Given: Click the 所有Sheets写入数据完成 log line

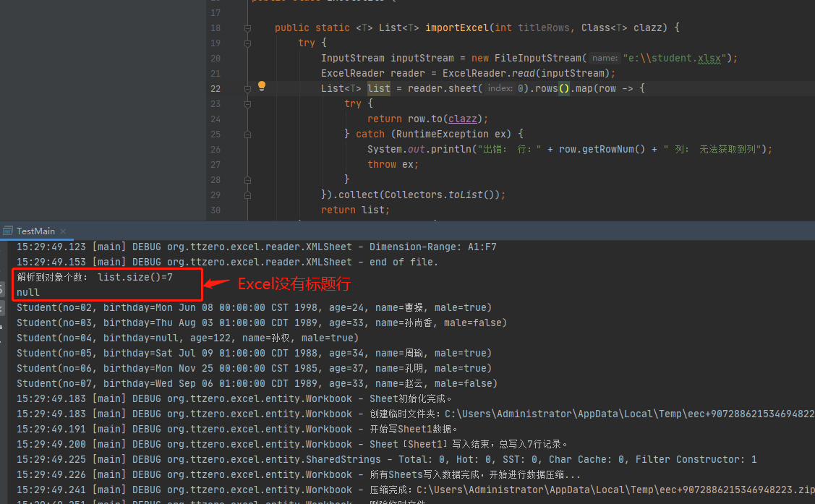Looking at the screenshot, I should click(299, 474).
